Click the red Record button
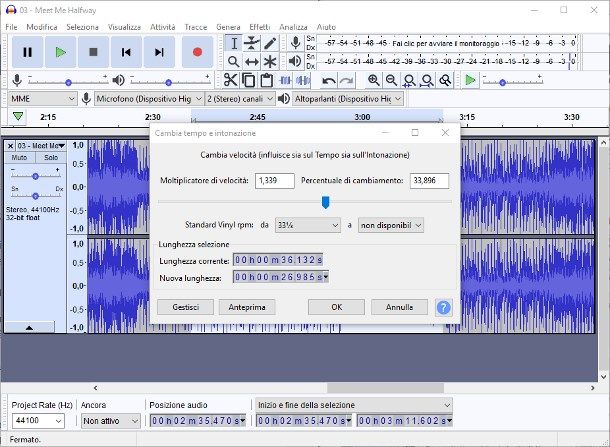 tap(197, 52)
